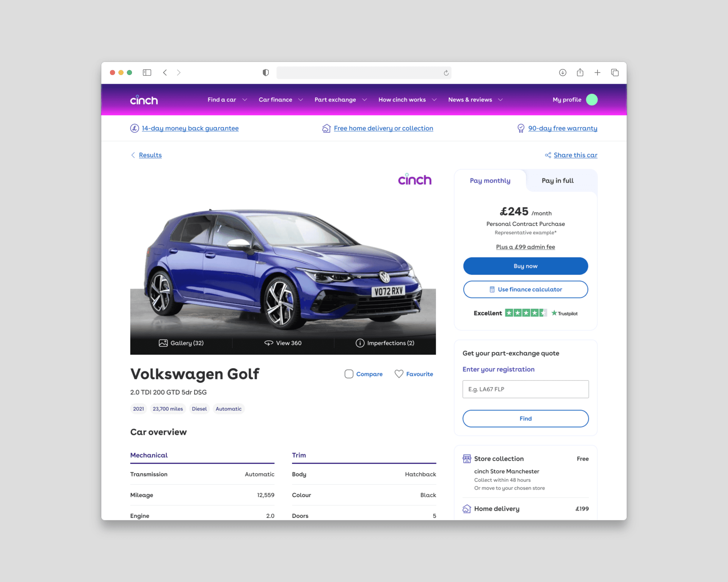The height and width of the screenshot is (582, 728).
Task: Switch to the Pay in full tab
Action: 557,181
